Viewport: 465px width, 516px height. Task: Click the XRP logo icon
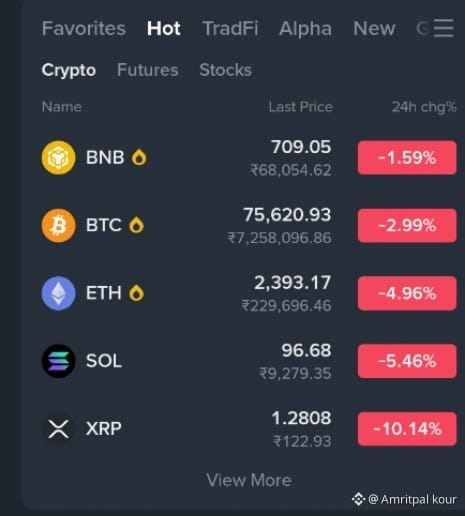coord(58,429)
